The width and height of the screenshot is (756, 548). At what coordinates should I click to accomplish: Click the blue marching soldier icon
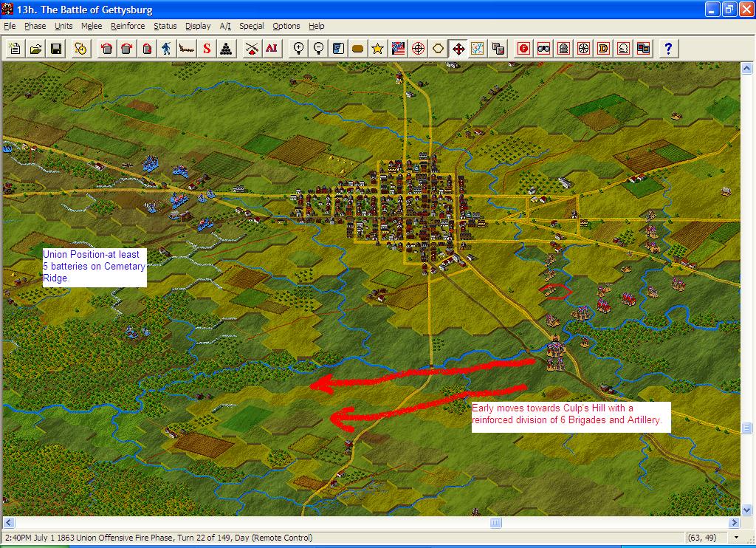tap(166, 48)
